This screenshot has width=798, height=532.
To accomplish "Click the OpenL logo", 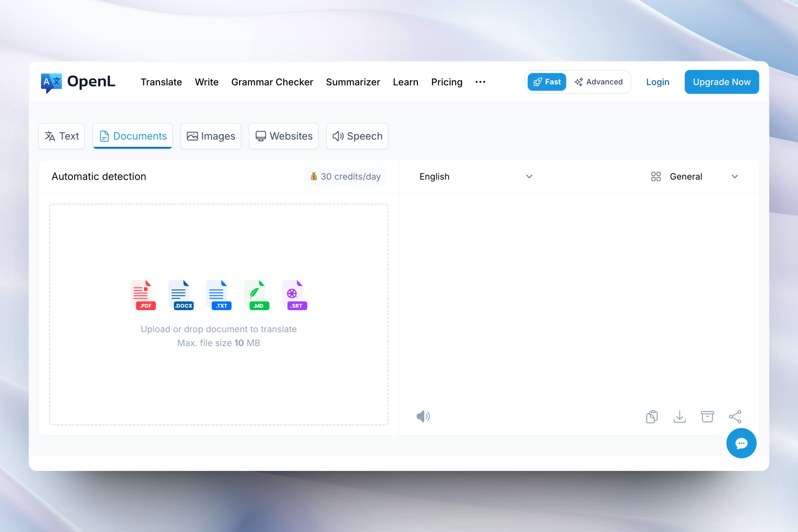I will [x=78, y=82].
